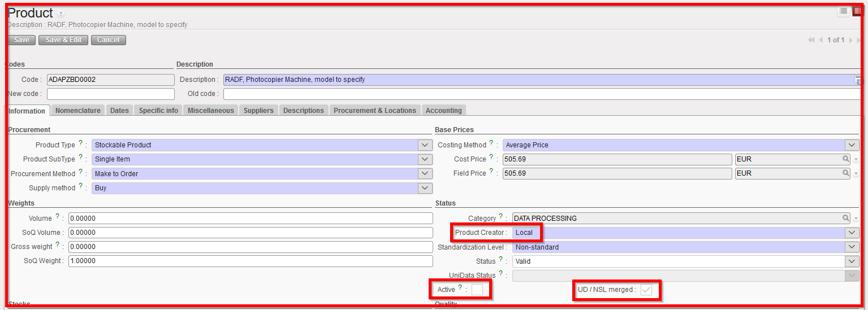Click the form view icon
The width and height of the screenshot is (868, 310).
click(857, 11)
